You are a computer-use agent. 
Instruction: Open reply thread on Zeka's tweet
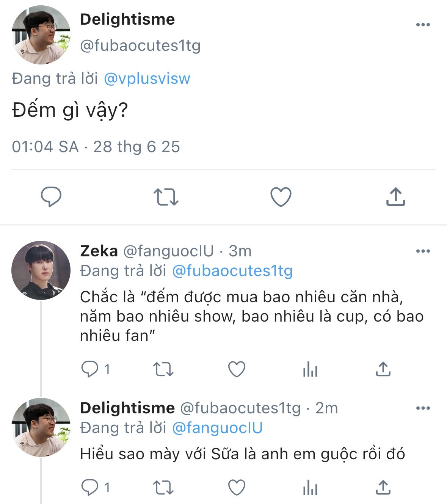(90, 369)
